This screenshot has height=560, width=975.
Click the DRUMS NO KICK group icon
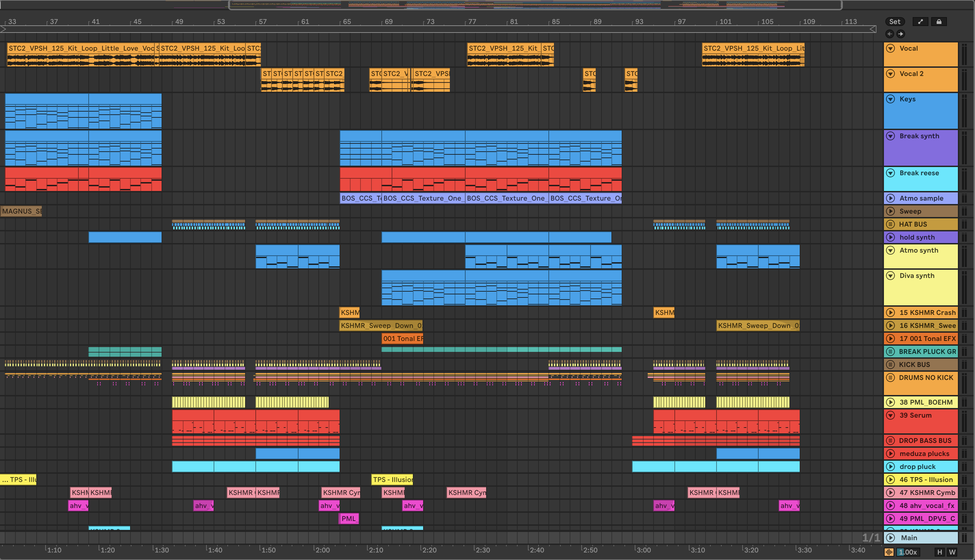tap(891, 377)
